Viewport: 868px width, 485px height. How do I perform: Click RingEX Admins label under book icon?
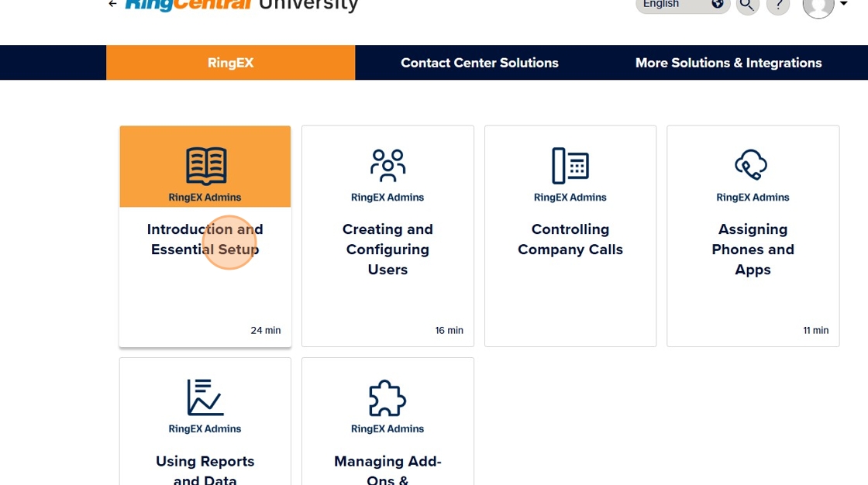pyautogui.click(x=205, y=197)
